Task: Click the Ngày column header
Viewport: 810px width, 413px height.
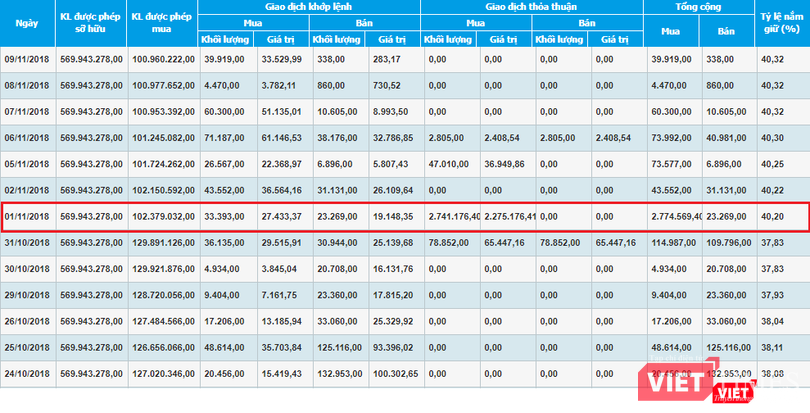Action: coord(27,22)
